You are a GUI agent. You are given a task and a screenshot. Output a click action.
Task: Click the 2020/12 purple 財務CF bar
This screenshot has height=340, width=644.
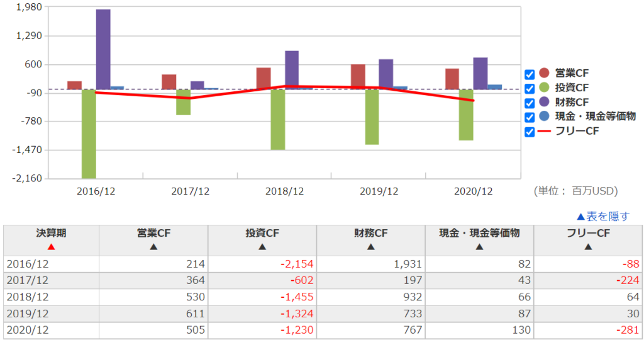(x=480, y=74)
